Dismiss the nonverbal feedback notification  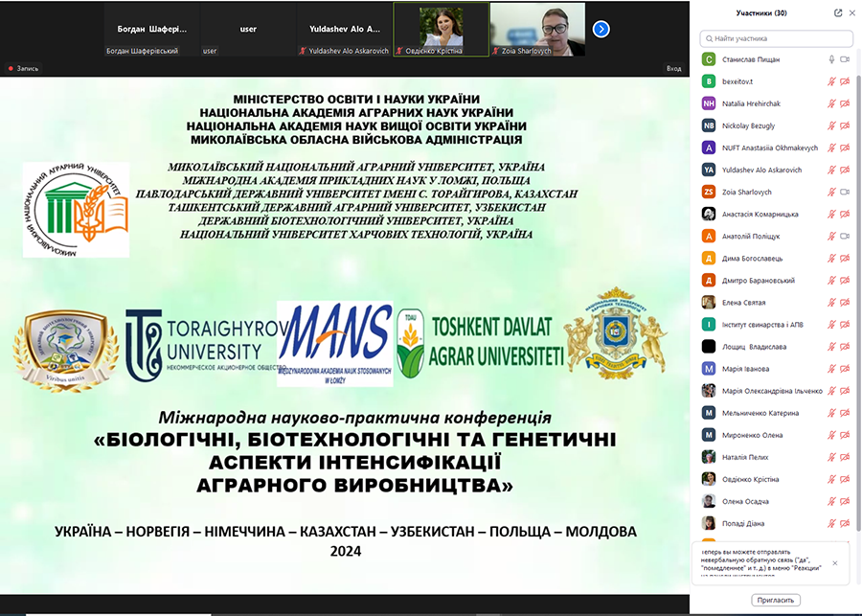coord(835,563)
